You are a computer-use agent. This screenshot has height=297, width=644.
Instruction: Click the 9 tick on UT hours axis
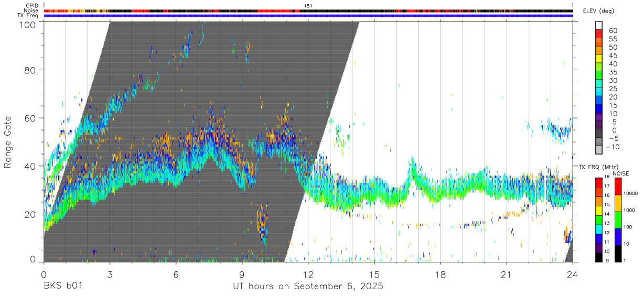(x=242, y=274)
